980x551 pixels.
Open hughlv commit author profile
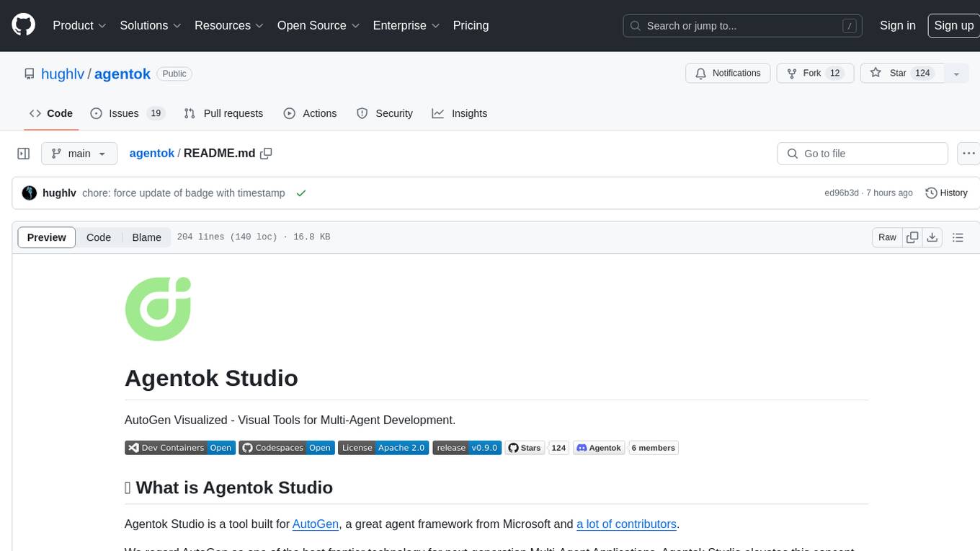[x=59, y=193]
